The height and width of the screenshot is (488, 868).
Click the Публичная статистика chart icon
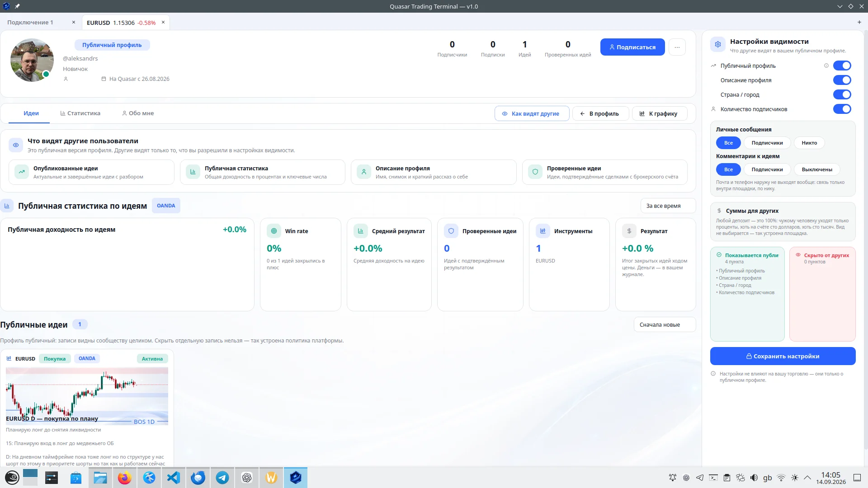pos(193,172)
